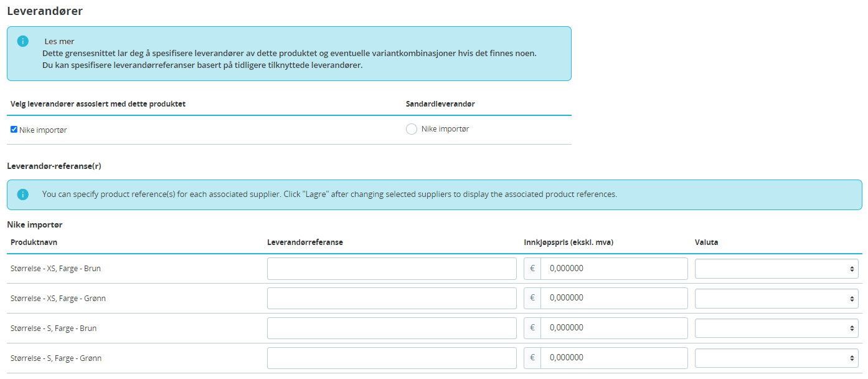Open Valuta dropdown for XS Brun
This screenshot has width=868, height=379.
tap(776, 269)
